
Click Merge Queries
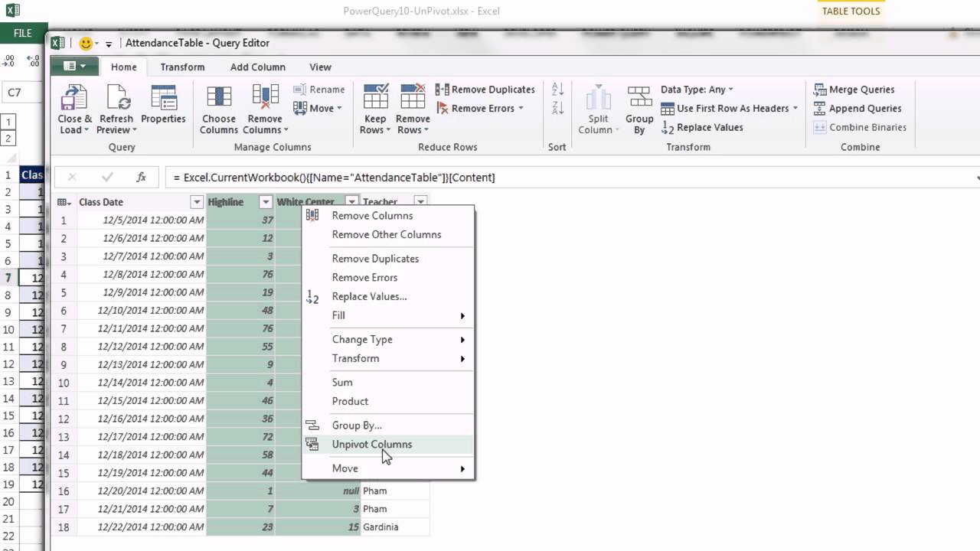tap(854, 90)
